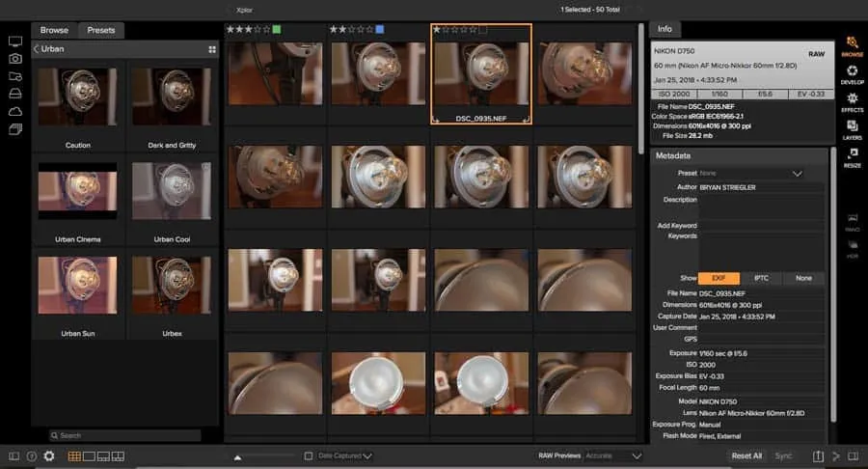
Task: Open the Date Captured sort dropdown
Action: tap(343, 455)
